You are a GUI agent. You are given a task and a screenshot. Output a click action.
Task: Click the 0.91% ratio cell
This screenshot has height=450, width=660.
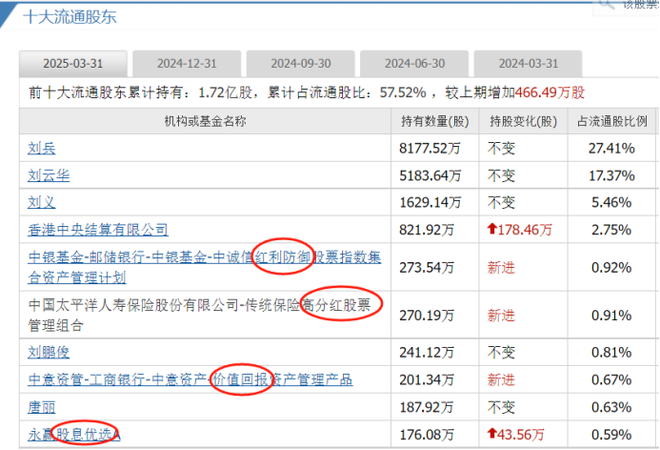[x=612, y=315]
